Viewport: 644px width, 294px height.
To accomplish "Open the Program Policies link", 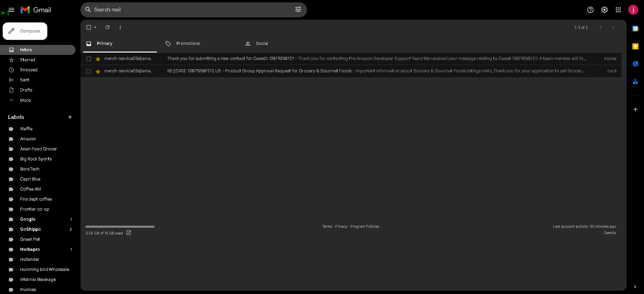I will 365,227.
